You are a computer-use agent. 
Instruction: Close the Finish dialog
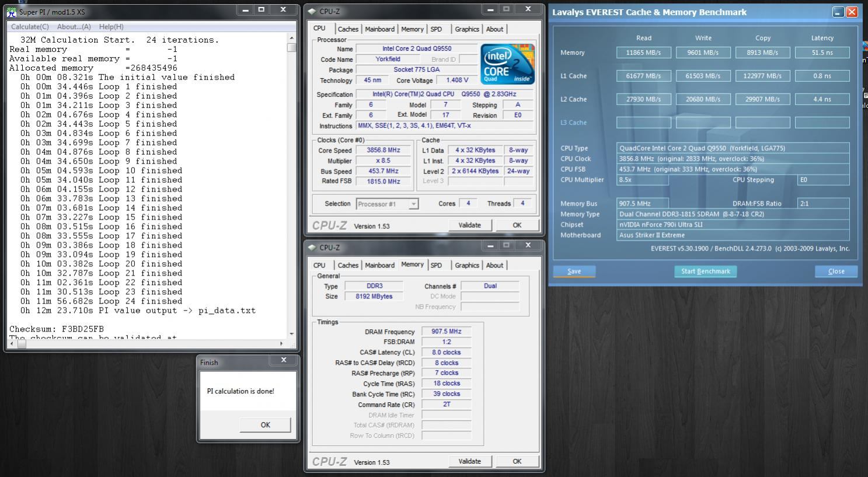pyautogui.click(x=284, y=360)
